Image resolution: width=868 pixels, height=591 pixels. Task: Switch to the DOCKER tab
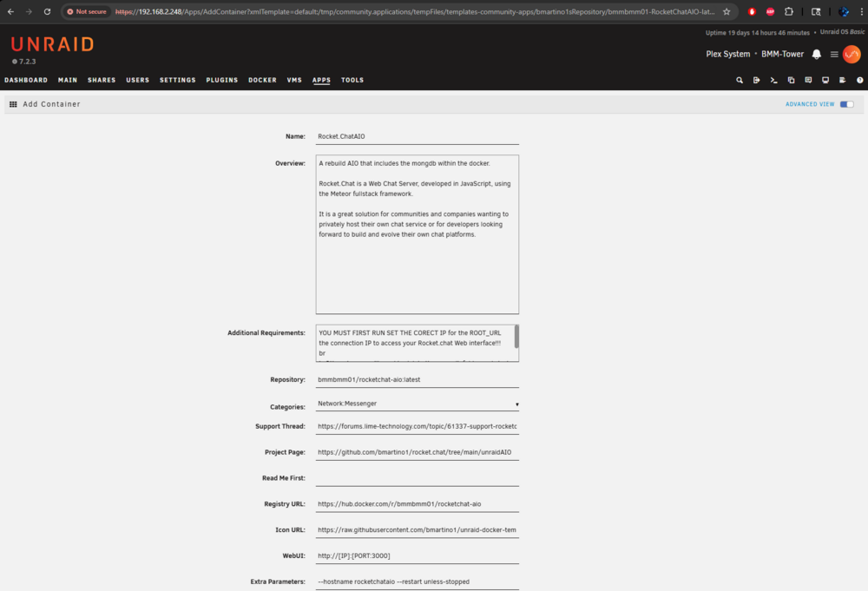click(262, 80)
